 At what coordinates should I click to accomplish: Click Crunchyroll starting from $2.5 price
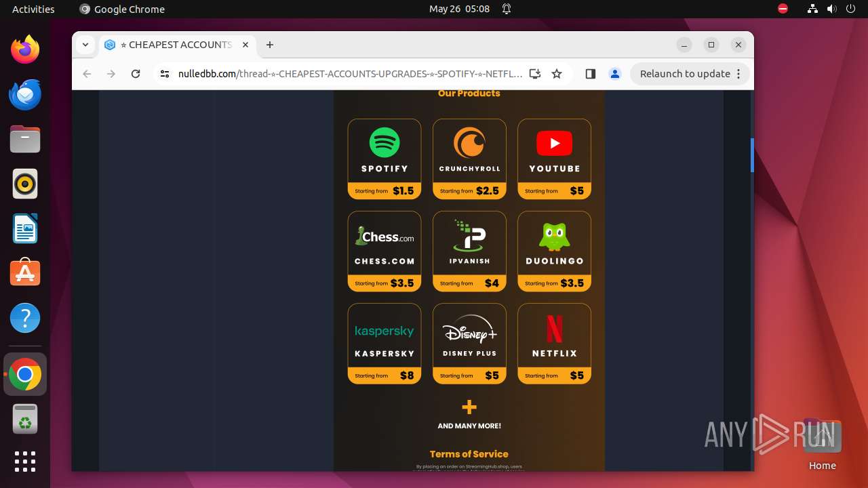[469, 191]
